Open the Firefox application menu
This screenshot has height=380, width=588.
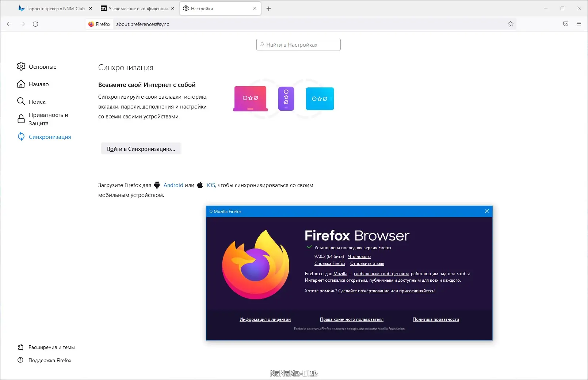[579, 24]
